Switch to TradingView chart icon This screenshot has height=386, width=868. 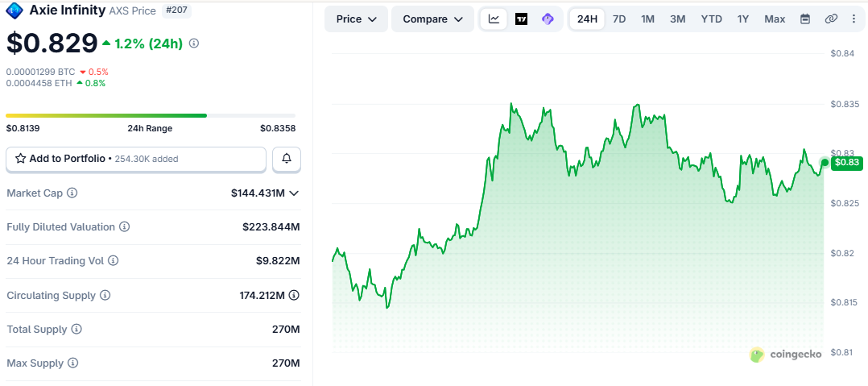(x=521, y=19)
